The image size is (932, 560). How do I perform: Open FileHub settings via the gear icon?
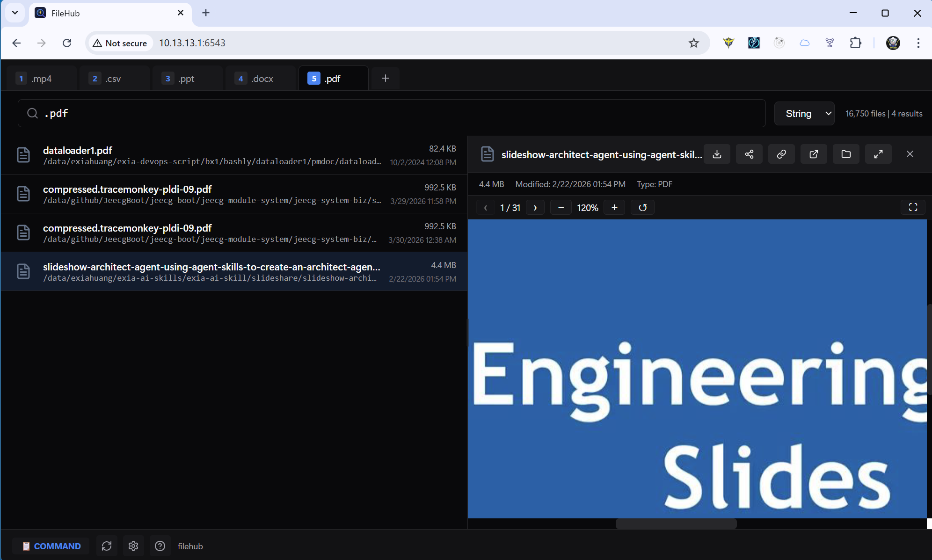click(x=133, y=546)
